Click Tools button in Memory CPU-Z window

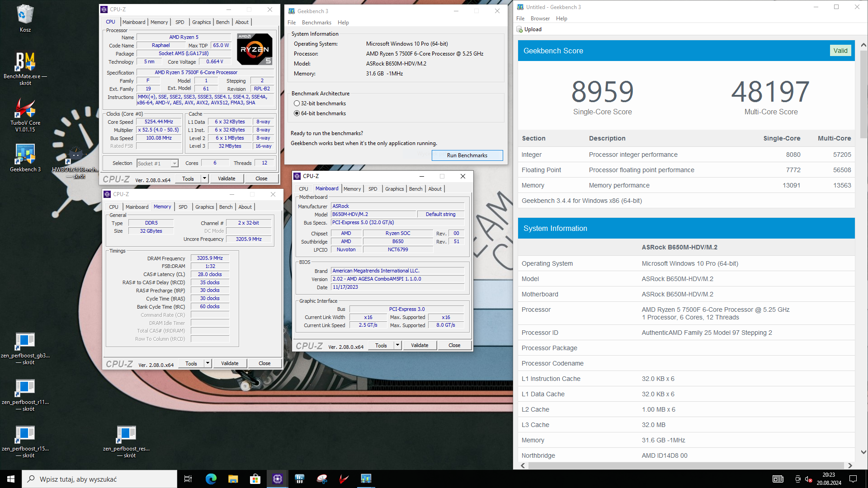coord(191,363)
